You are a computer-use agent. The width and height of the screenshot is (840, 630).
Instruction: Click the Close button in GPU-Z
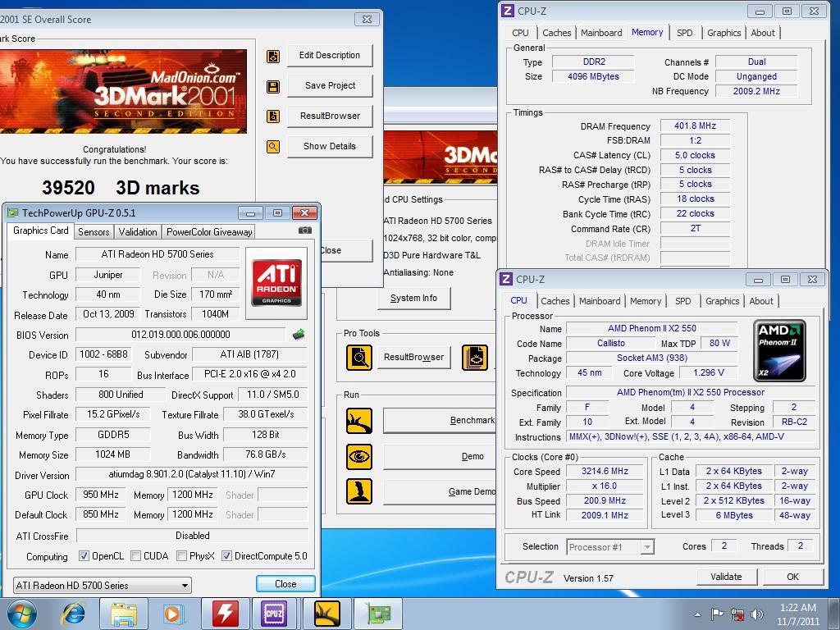click(285, 584)
